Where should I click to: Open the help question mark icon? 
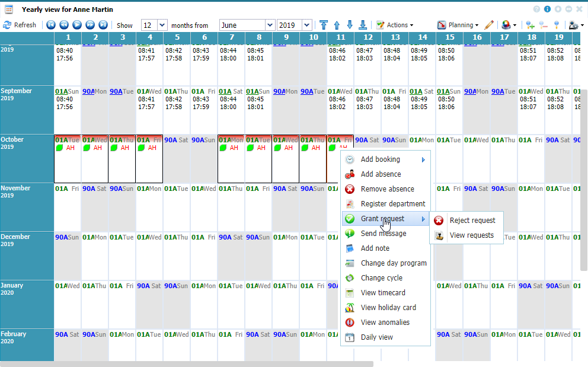tap(536, 9)
